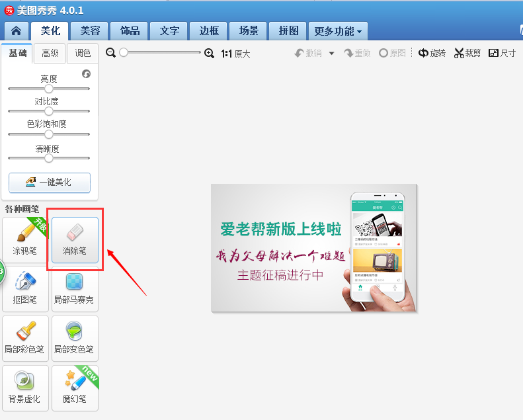The width and height of the screenshot is (523, 420).
Task: Click the zoom out magnifier icon
Action: click(x=111, y=53)
